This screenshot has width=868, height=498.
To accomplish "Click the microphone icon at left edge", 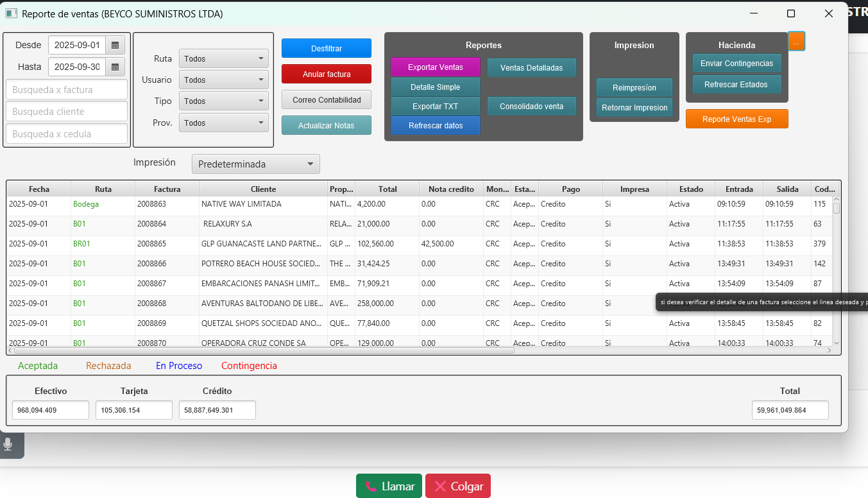I will click(x=8, y=444).
